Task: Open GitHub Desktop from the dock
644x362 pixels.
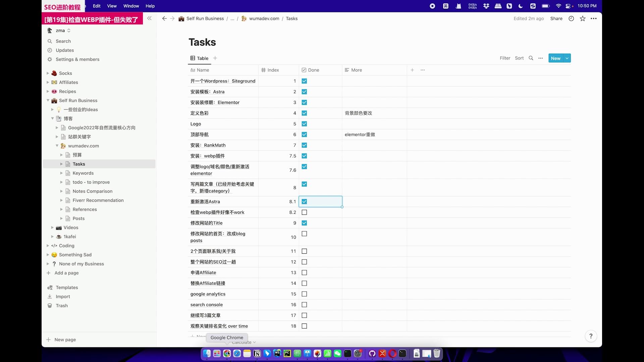Action: point(372,353)
